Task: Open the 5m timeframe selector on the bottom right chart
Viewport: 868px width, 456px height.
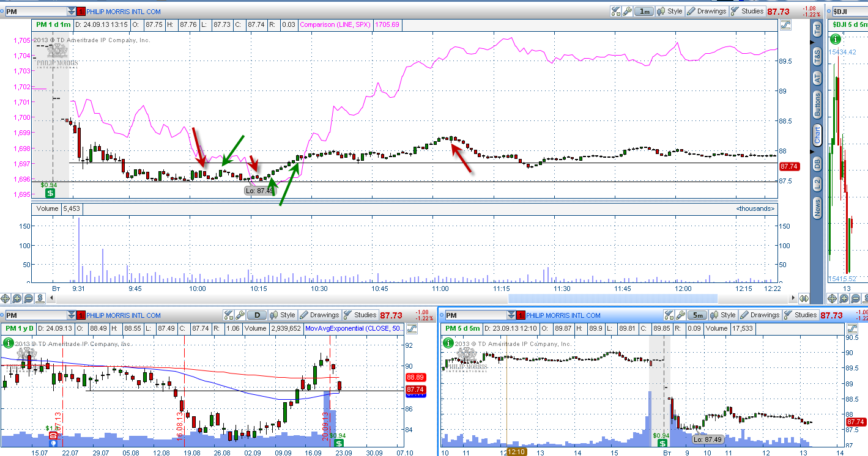Action: 697,315
